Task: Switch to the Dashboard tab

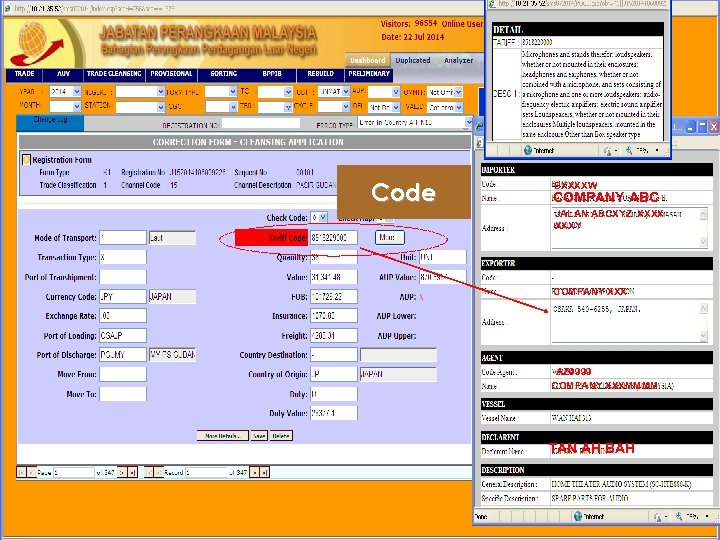Action: [367, 60]
